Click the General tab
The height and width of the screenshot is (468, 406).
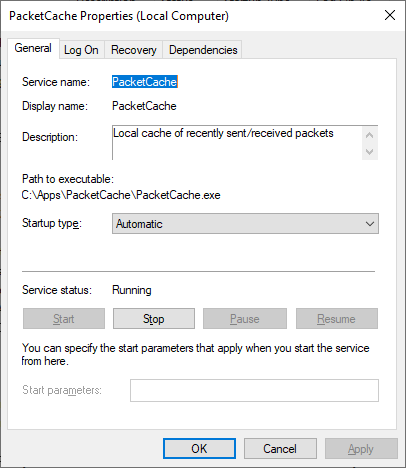33,48
